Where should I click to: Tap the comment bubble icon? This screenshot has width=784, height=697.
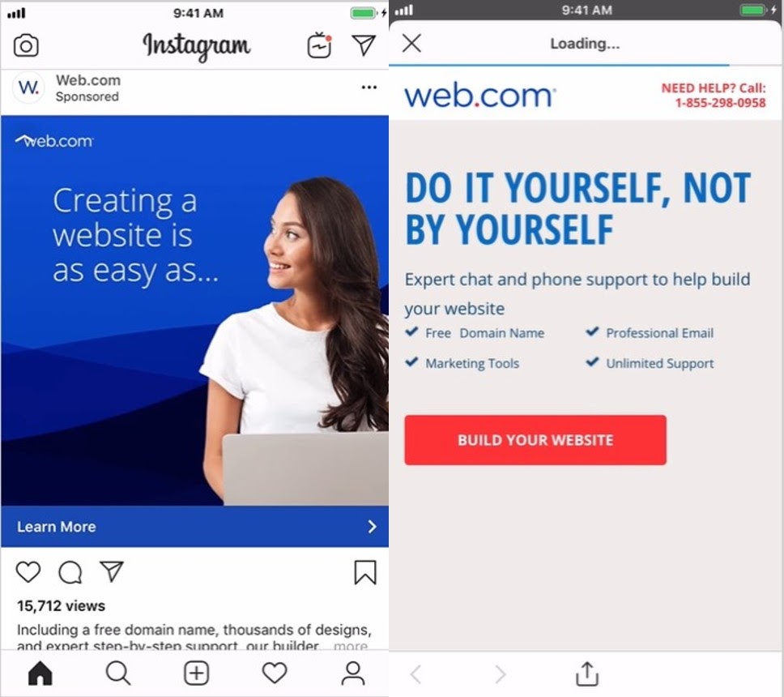coord(70,572)
